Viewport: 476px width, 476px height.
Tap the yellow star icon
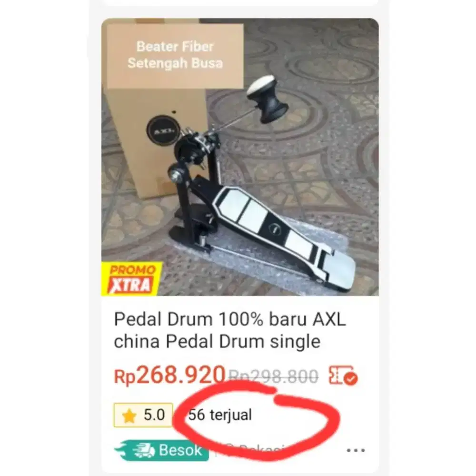point(129,416)
